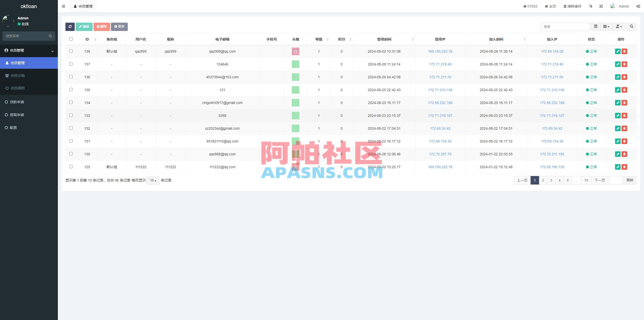Toggle detail view with card view icon

(x=595, y=26)
